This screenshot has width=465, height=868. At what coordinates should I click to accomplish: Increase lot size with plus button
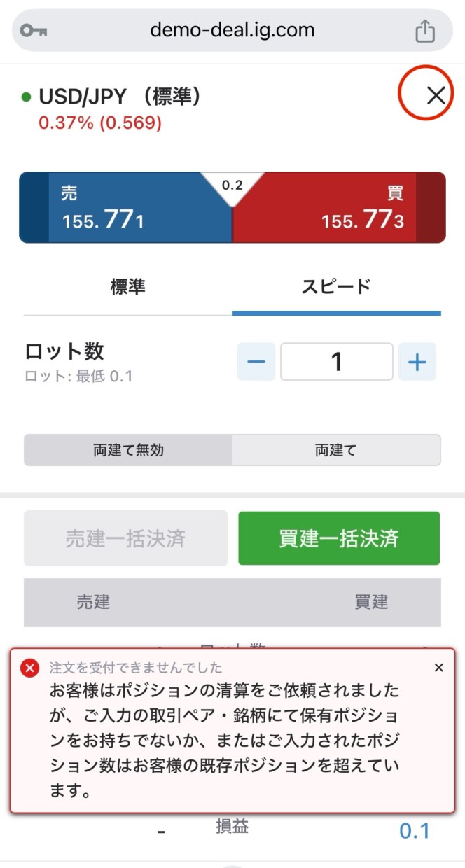(417, 362)
